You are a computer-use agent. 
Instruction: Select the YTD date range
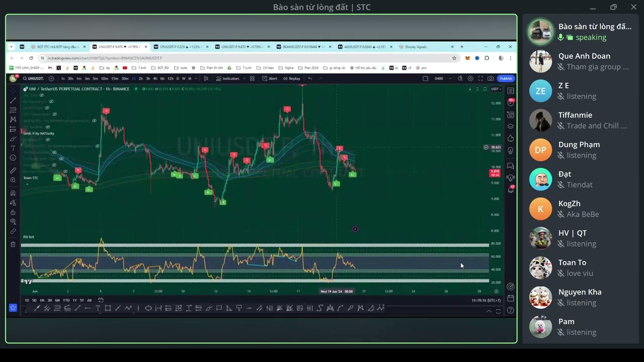click(x=66, y=300)
